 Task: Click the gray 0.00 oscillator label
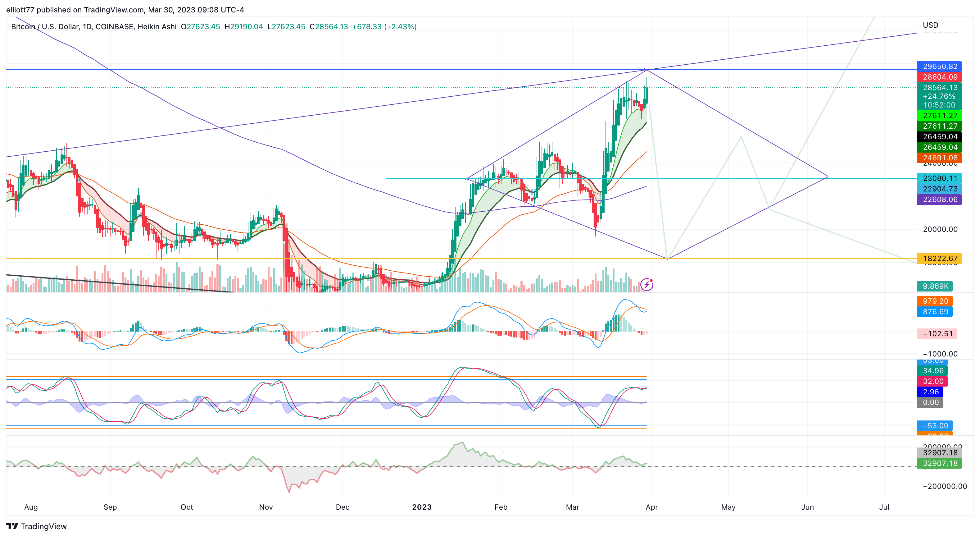tap(930, 403)
